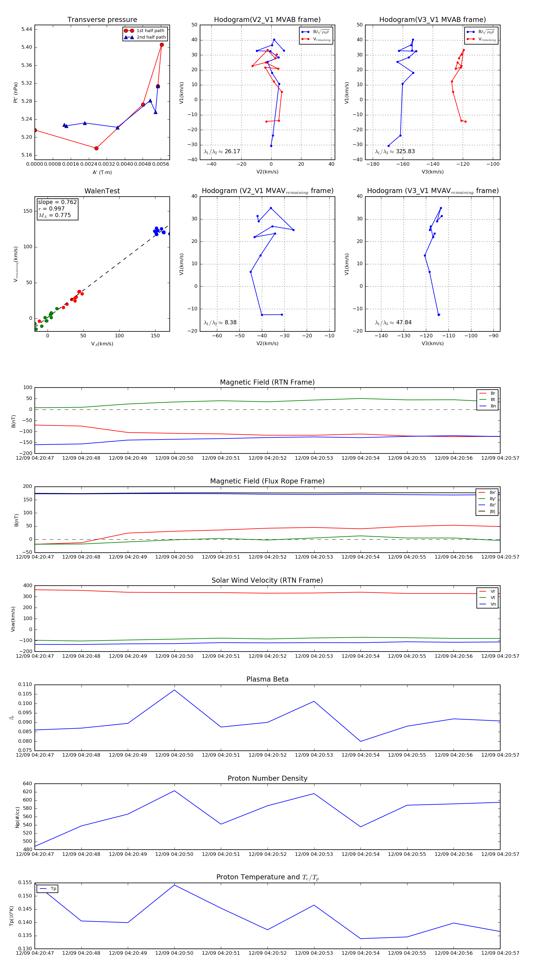Click the Bz' legend entry

point(488,505)
